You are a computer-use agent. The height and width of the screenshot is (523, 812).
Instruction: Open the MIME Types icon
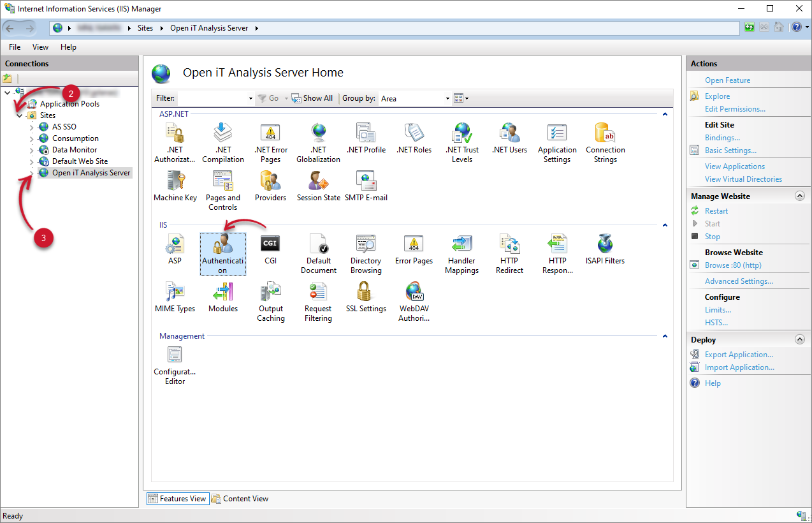[175, 298]
